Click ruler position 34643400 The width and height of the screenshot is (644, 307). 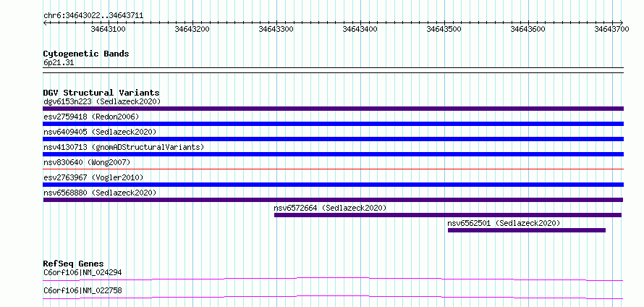(x=360, y=29)
